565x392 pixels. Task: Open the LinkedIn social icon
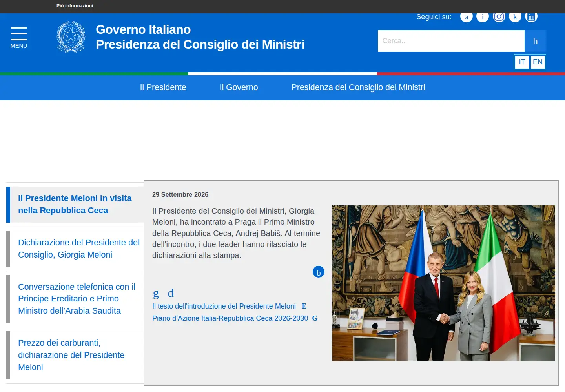point(531,17)
